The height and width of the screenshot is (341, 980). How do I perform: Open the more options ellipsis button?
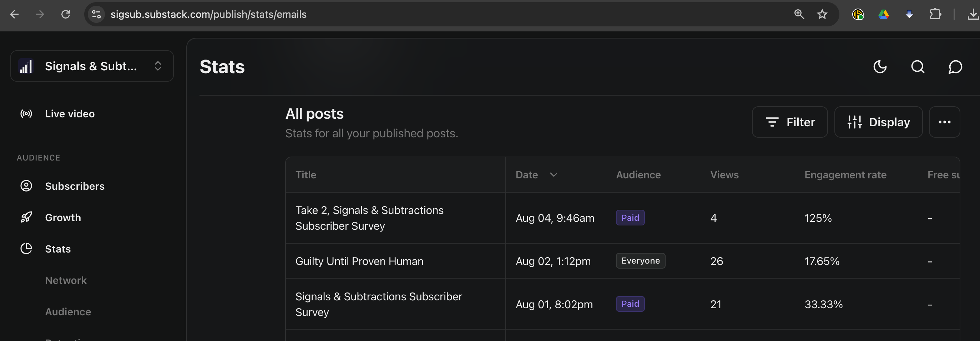(x=944, y=122)
